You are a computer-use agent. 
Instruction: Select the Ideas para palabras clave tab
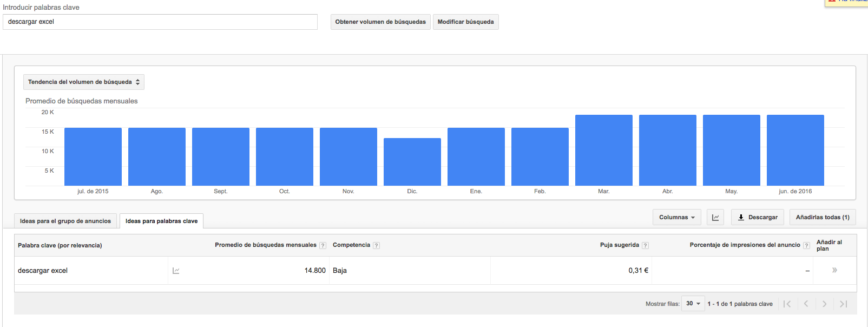(162, 221)
